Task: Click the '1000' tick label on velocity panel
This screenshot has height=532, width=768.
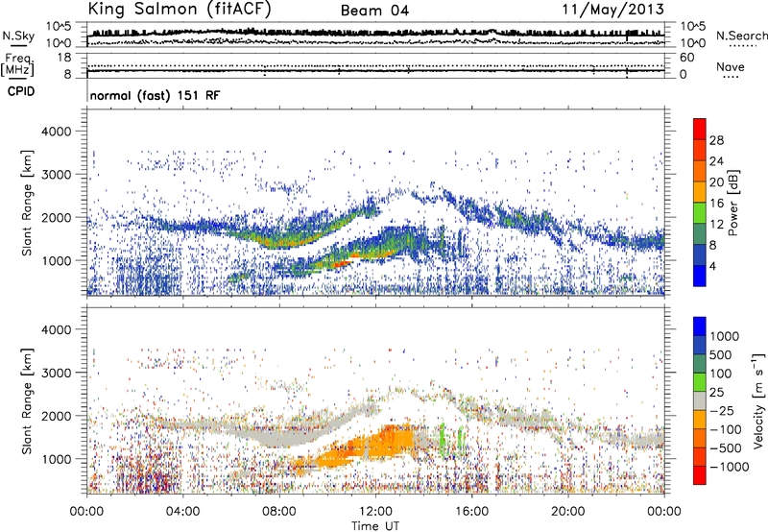Action: pyautogui.click(x=57, y=459)
